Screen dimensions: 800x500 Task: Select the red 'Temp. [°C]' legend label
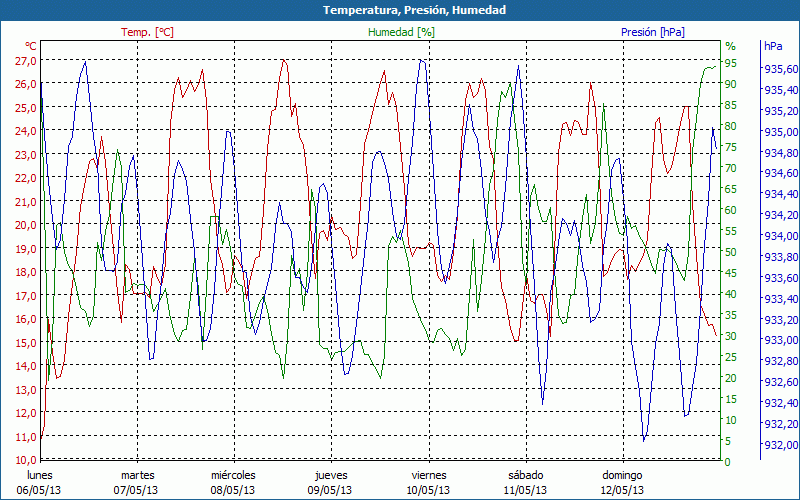(147, 32)
